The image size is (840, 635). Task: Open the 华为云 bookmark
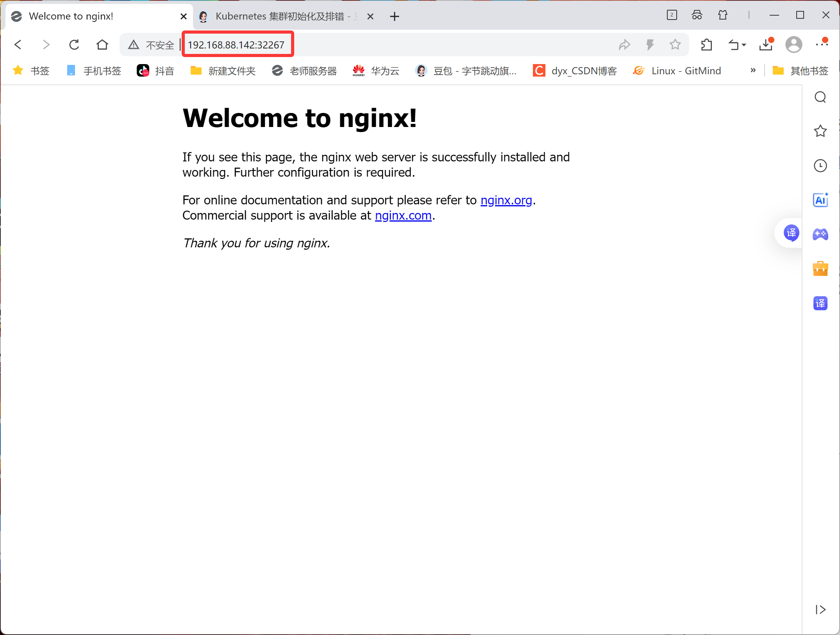tap(376, 71)
